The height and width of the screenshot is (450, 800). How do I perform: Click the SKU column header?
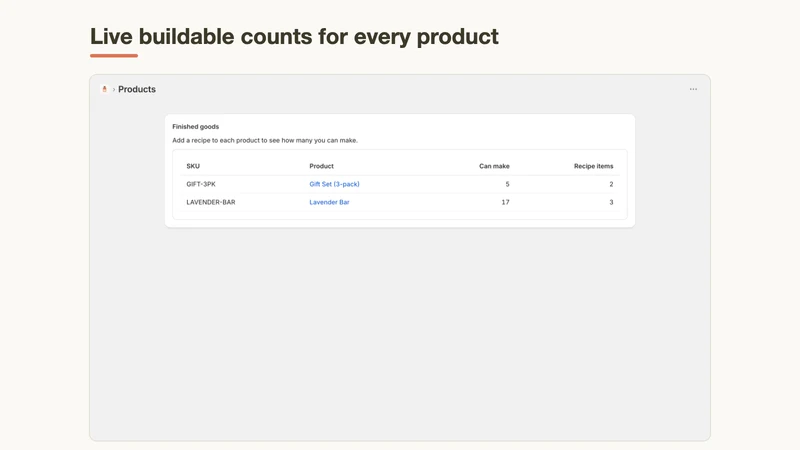[193, 166]
